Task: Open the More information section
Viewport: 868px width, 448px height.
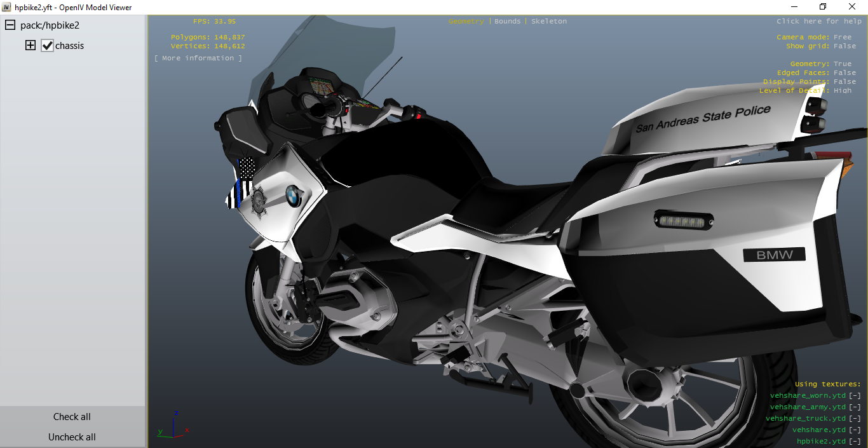Action: (198, 58)
